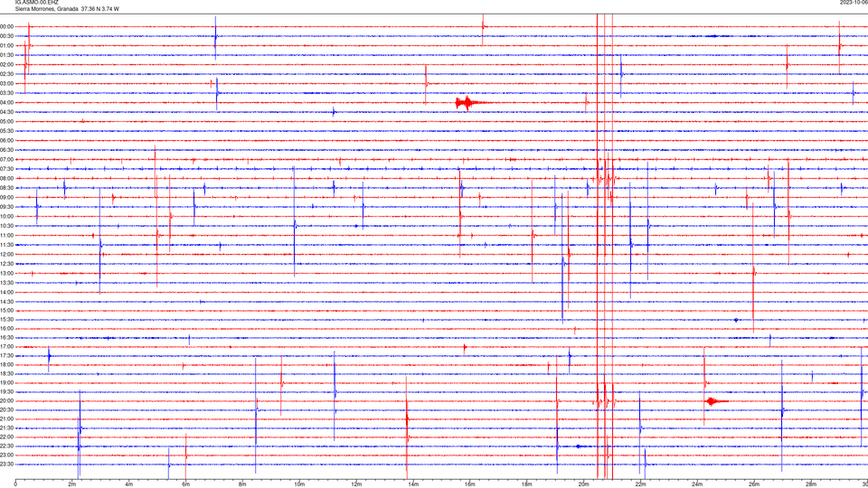Click the 07:00 time row label
The image size is (868, 488).
click(x=6, y=159)
